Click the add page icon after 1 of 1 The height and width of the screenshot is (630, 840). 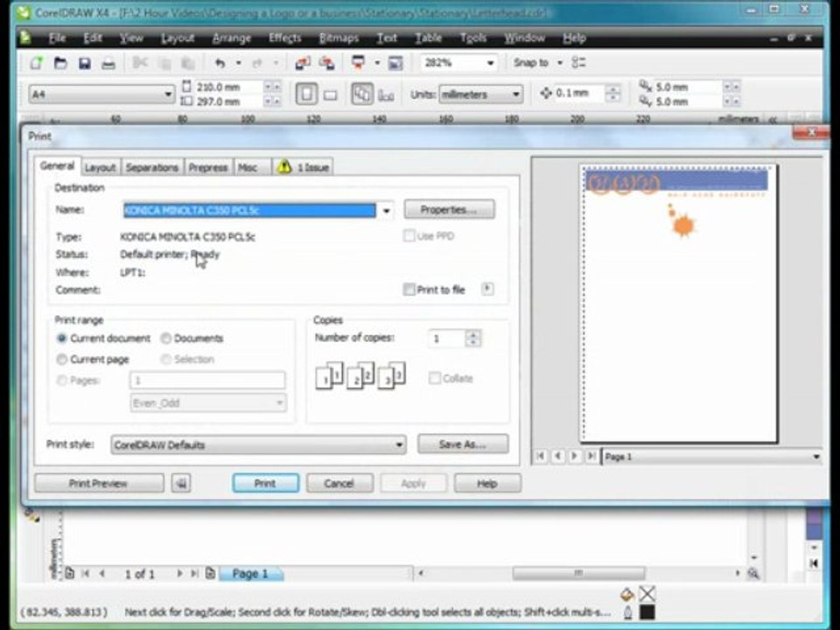pos(210,573)
